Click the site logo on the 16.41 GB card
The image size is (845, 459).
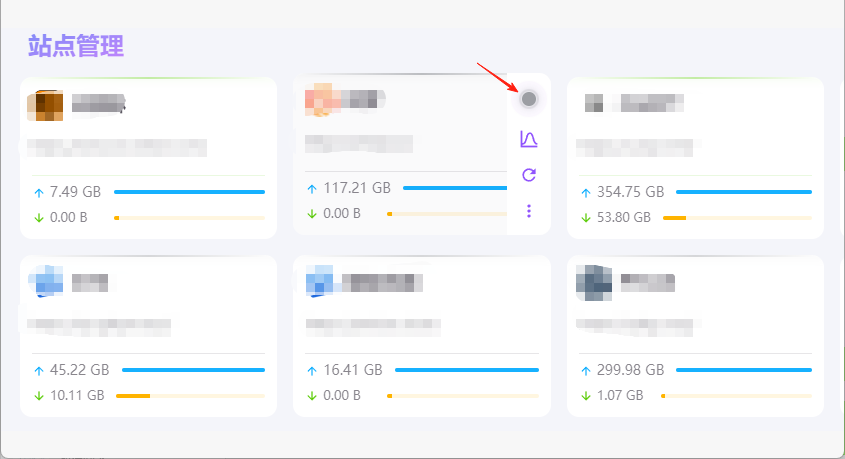(321, 282)
